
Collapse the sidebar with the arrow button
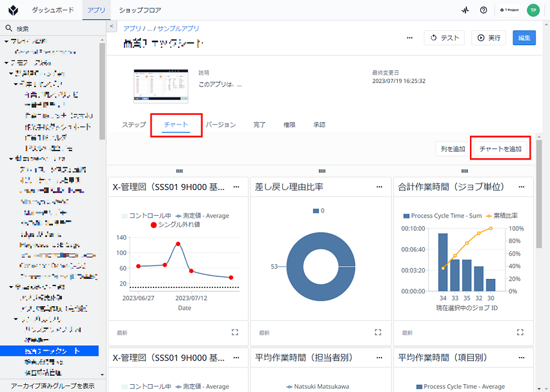(x=112, y=26)
